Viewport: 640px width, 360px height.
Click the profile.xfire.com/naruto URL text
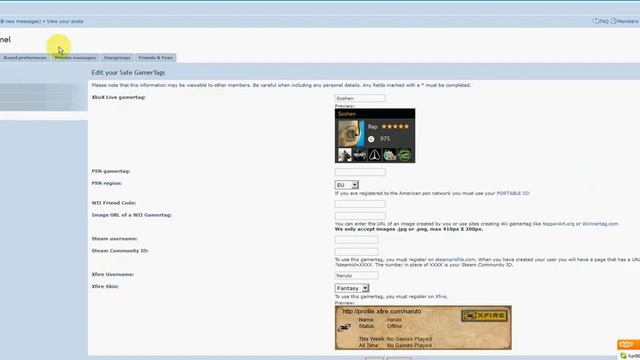382,311
